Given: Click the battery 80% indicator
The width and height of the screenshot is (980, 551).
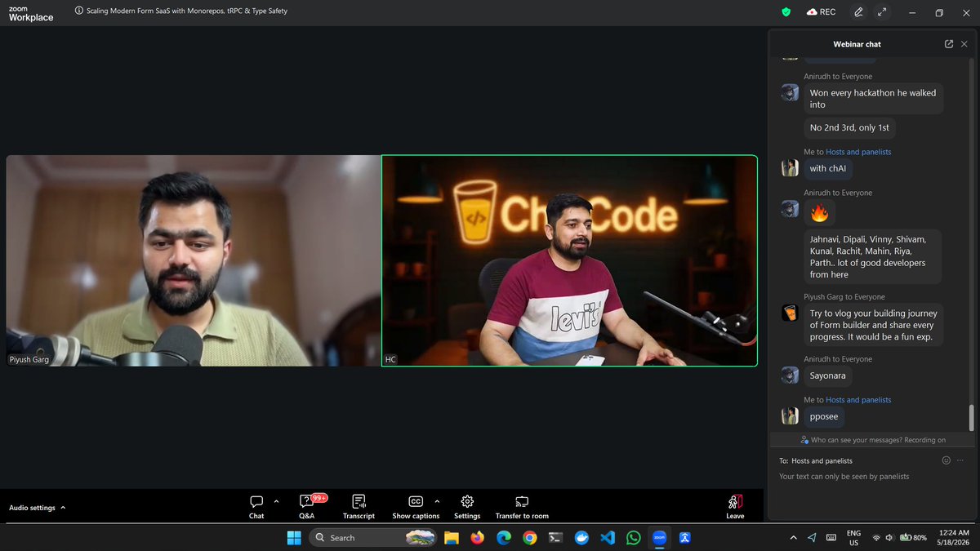Looking at the screenshot, I should (x=912, y=537).
